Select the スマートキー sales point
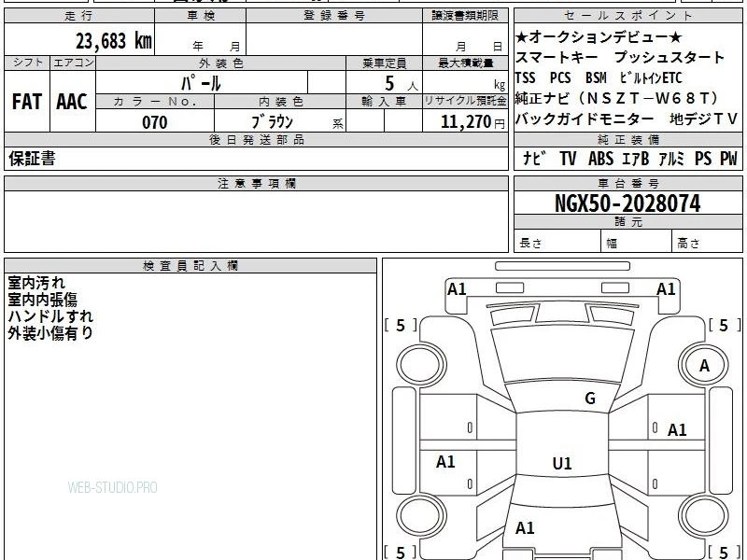 [557, 57]
